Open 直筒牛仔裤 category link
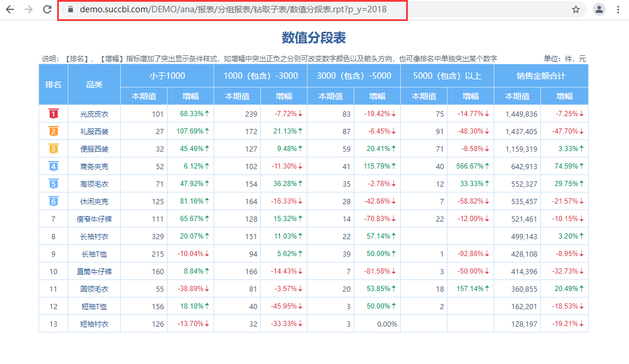The width and height of the screenshot is (629, 364). (x=95, y=271)
